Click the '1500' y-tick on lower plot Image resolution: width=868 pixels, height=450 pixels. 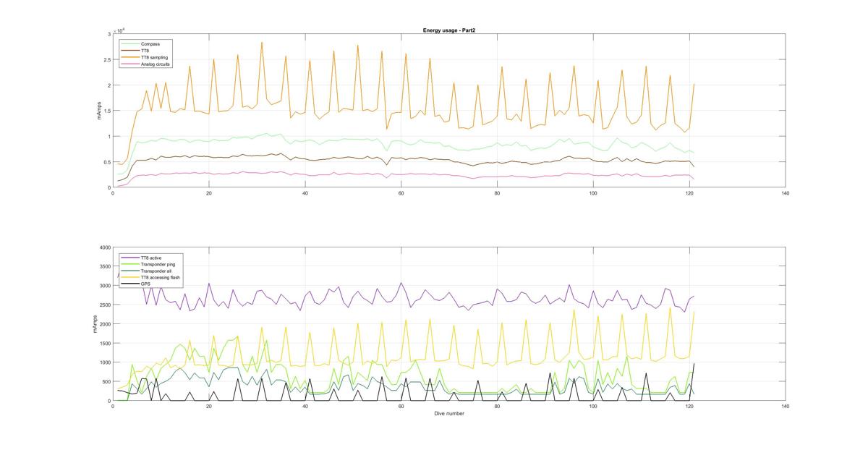point(105,344)
